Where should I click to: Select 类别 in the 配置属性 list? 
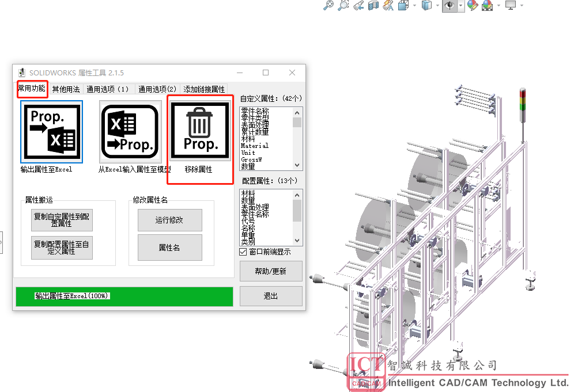248,242
